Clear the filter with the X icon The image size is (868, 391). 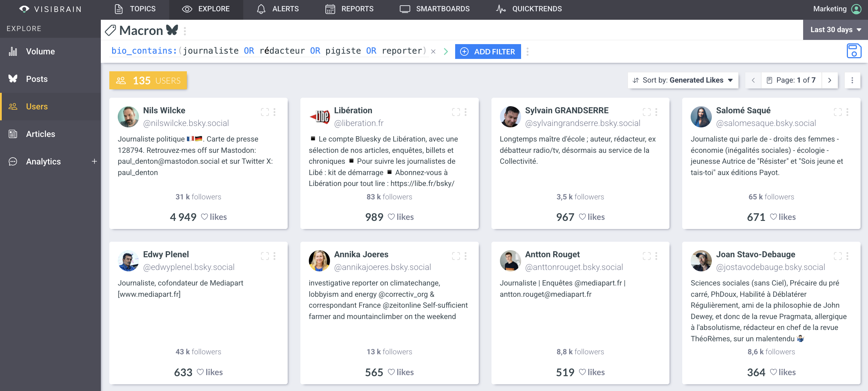point(433,52)
